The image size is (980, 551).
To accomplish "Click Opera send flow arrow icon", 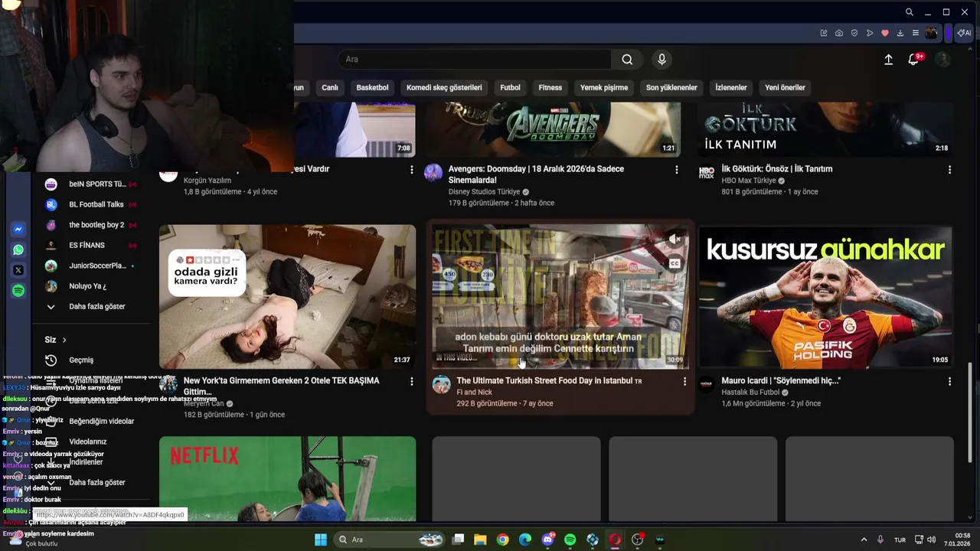I will tap(870, 33).
